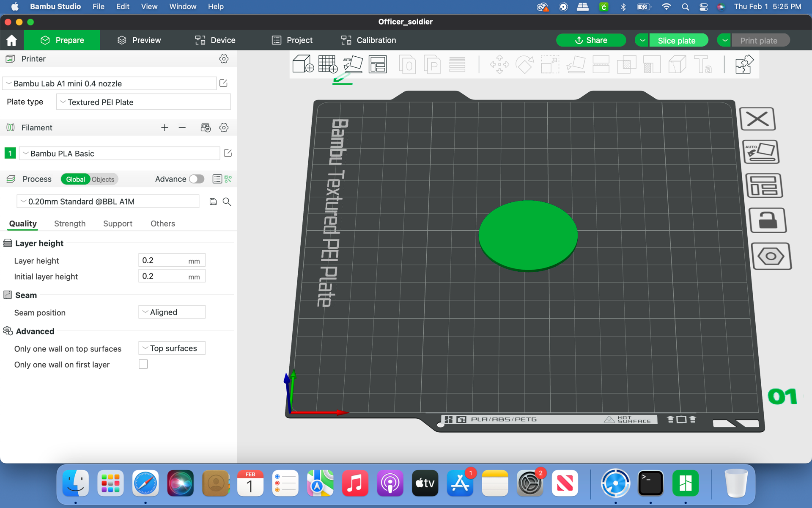Image resolution: width=812 pixels, height=508 pixels.
Task: Toggle the Advance settings switch
Action: [x=196, y=179]
